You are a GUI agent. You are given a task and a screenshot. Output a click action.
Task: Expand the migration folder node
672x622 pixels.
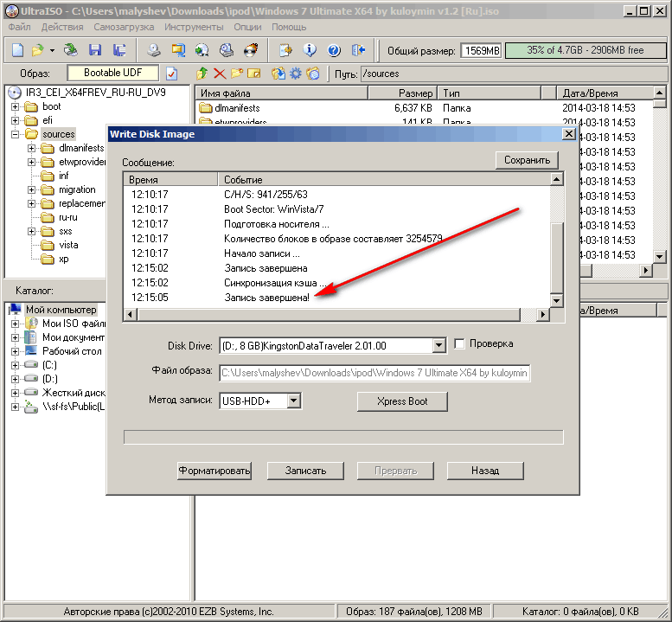(x=31, y=189)
